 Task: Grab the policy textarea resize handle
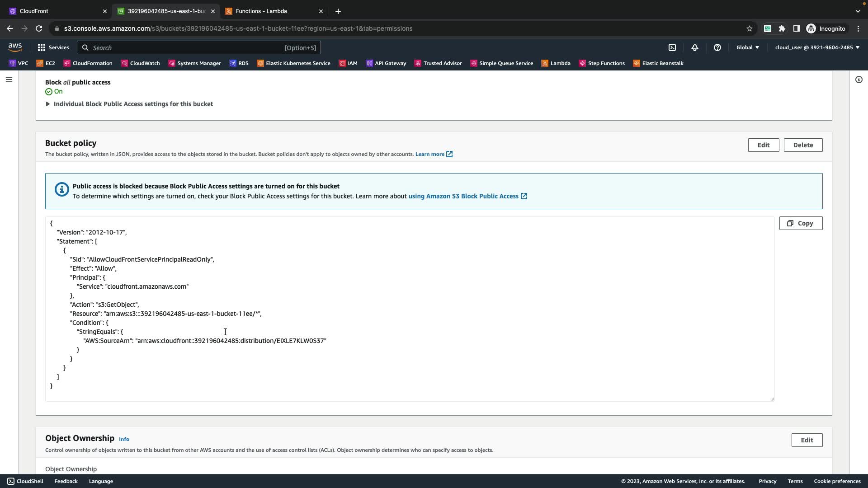point(772,399)
